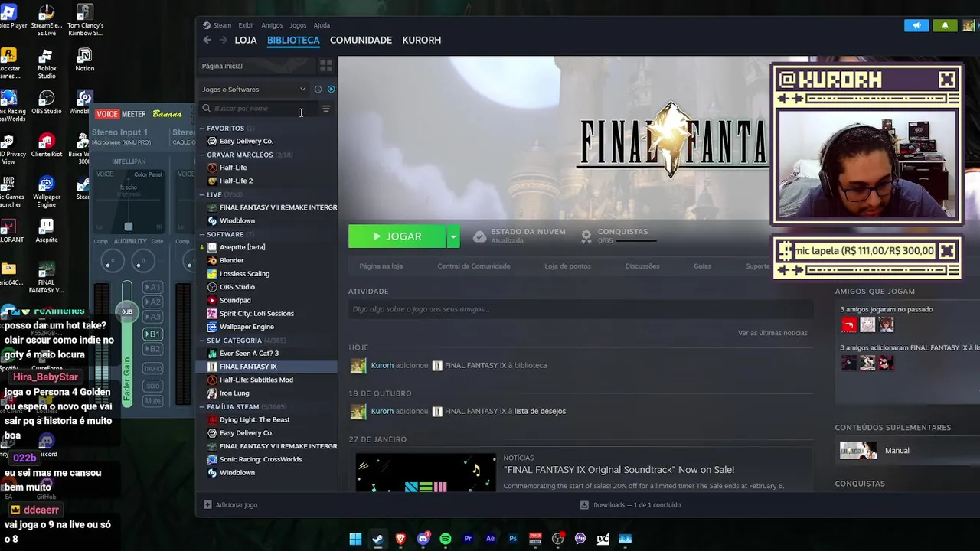Screen dimensions: 980x551
Task: Collapse the SEM CATEGORIA category
Action: click(202, 341)
